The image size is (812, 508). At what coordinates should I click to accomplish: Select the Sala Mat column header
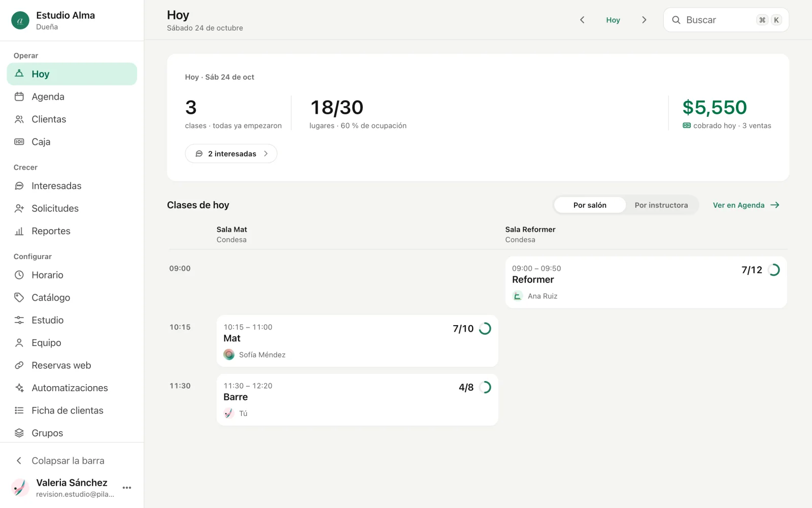[x=232, y=234]
